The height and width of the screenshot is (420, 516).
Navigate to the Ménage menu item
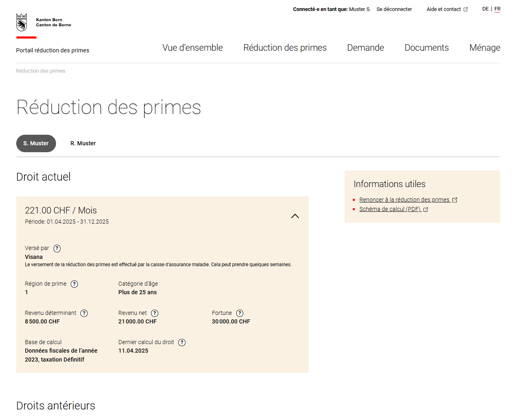pos(484,48)
